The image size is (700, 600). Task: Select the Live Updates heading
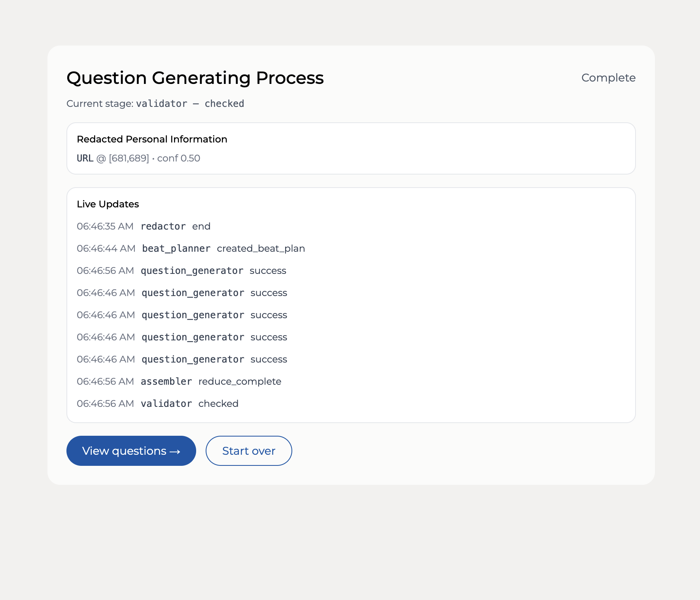pyautogui.click(x=108, y=204)
